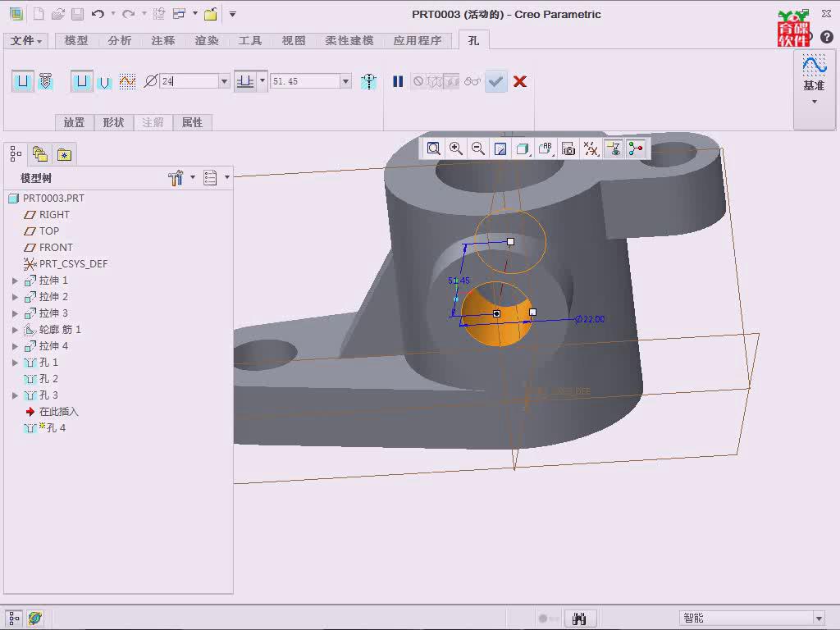Cancel the hole with the red X
The image size is (840, 630).
[x=519, y=81]
